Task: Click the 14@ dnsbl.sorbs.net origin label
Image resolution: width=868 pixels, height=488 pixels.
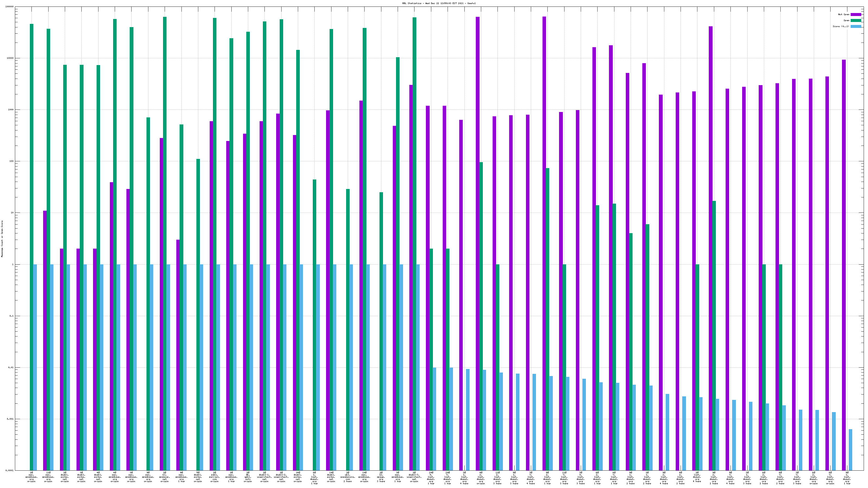Action: click(298, 477)
